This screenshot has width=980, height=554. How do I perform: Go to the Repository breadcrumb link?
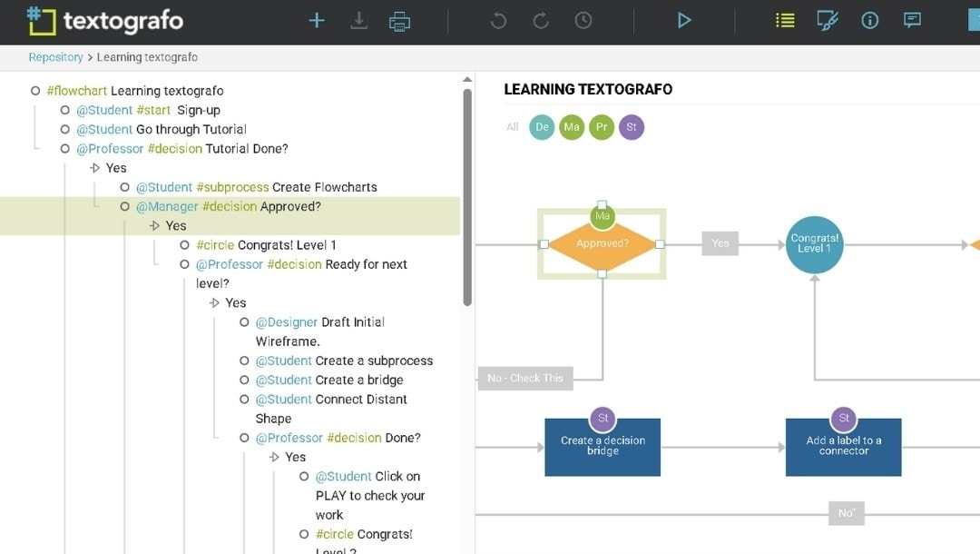[x=55, y=57]
